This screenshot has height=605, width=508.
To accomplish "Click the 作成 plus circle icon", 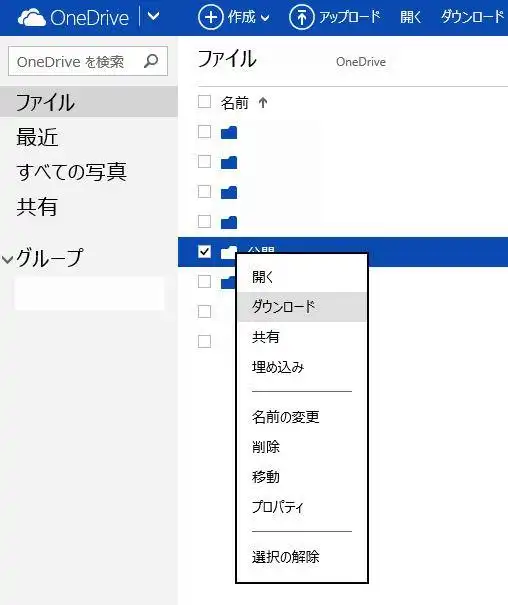I will click(210, 17).
